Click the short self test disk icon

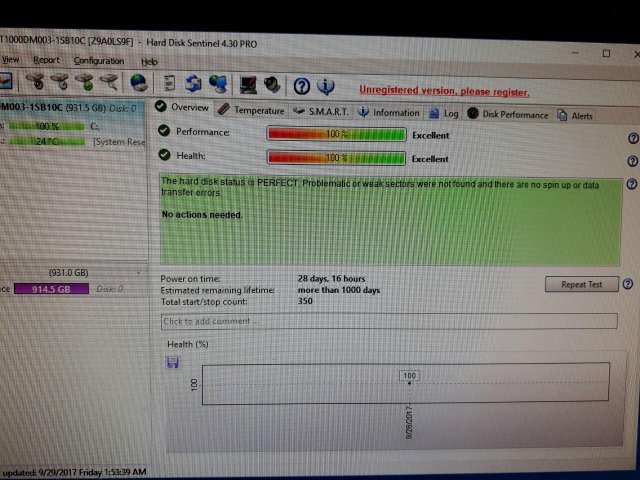(x=35, y=80)
